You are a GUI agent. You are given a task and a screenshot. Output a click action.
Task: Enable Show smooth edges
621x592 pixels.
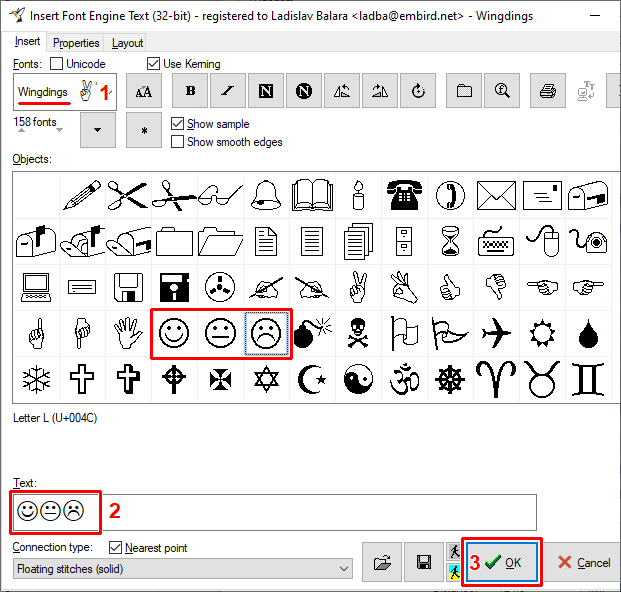click(178, 142)
